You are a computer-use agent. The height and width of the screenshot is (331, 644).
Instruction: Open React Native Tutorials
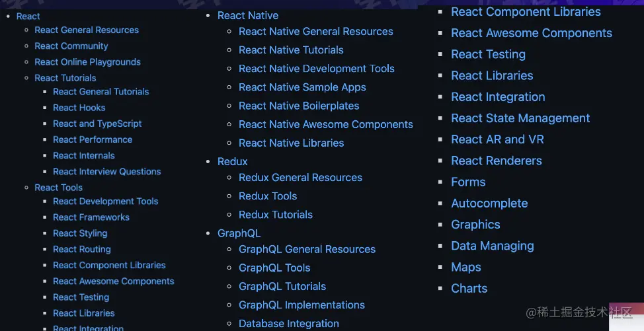click(291, 50)
